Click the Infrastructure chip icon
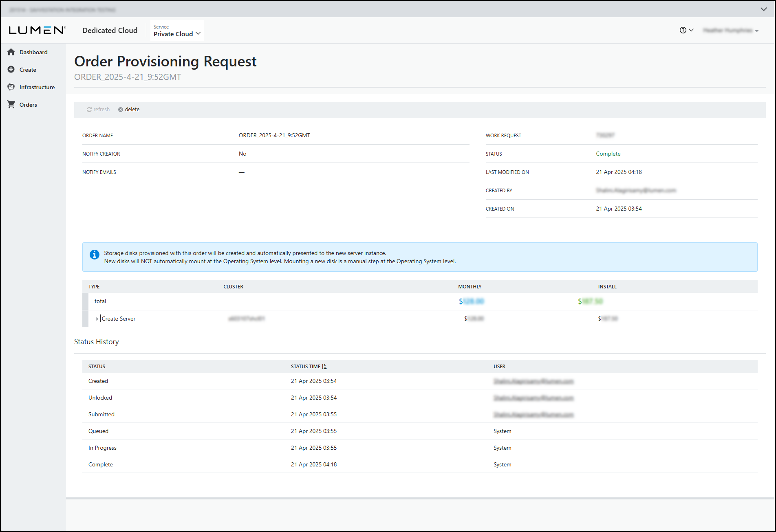Screen dimensions: 776x532 pyautogui.click(x=11, y=87)
